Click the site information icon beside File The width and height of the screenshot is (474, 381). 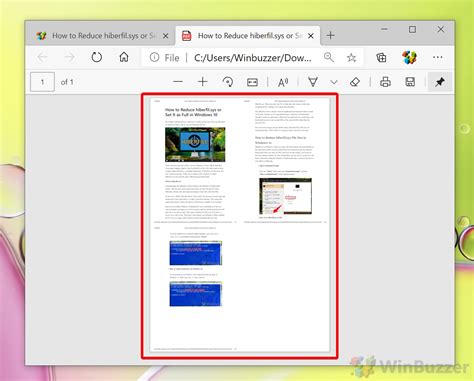pyautogui.click(x=154, y=57)
